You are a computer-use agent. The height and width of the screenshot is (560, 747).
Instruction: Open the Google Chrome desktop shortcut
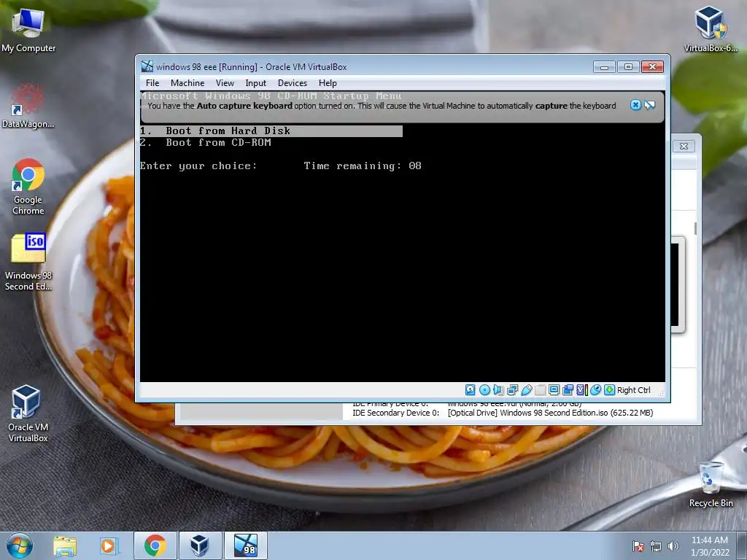click(x=28, y=187)
